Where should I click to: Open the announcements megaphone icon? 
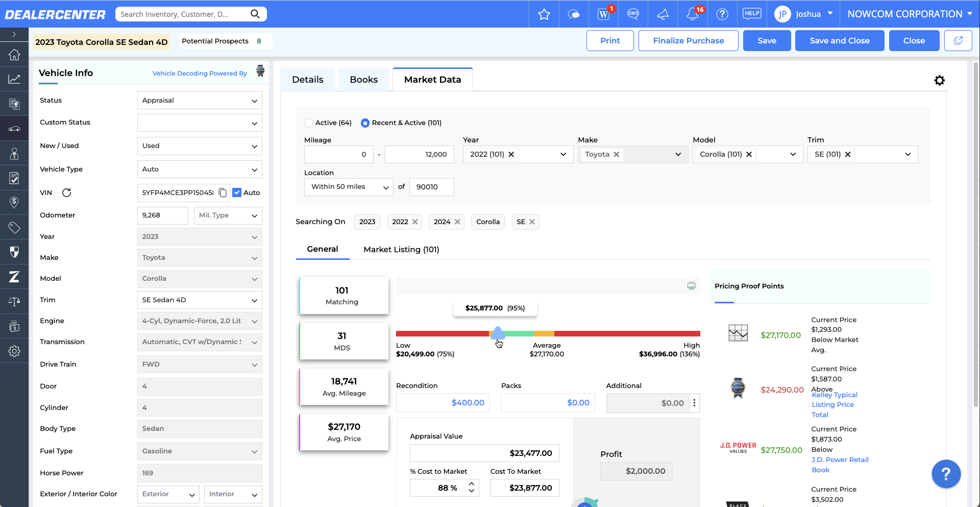[663, 14]
